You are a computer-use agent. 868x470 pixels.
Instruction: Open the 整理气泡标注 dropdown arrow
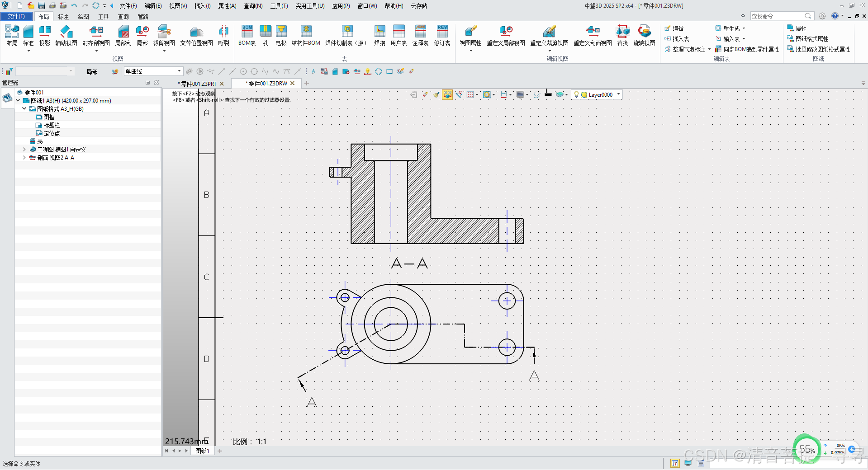[709, 49]
